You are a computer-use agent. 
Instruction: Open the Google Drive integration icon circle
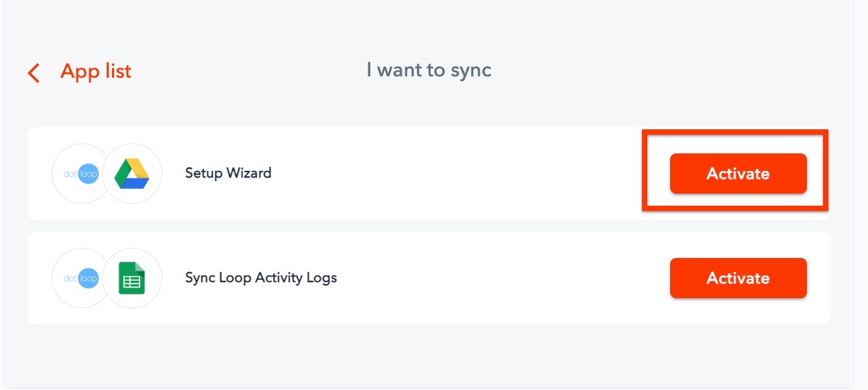click(x=132, y=173)
